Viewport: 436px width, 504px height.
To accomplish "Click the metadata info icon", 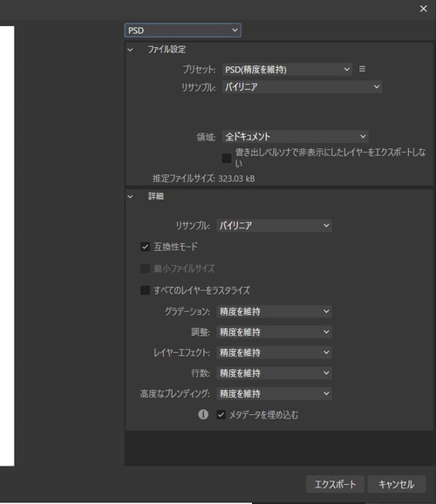I will pos(203,415).
